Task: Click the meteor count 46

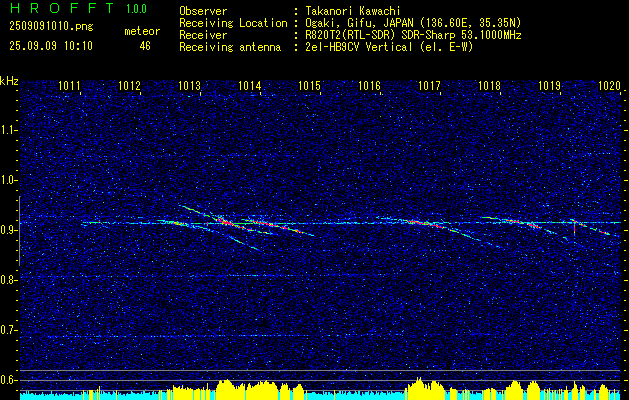Action: click(145, 46)
